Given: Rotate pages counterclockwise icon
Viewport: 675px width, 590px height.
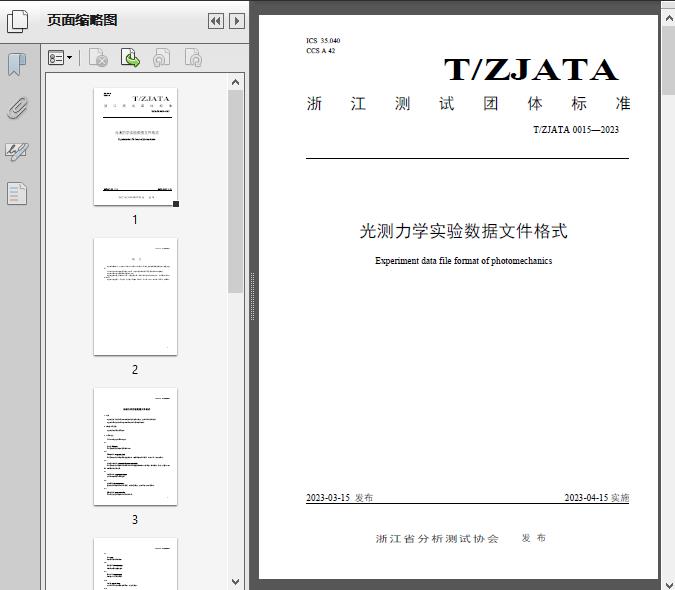Looking at the screenshot, I should (161, 58).
